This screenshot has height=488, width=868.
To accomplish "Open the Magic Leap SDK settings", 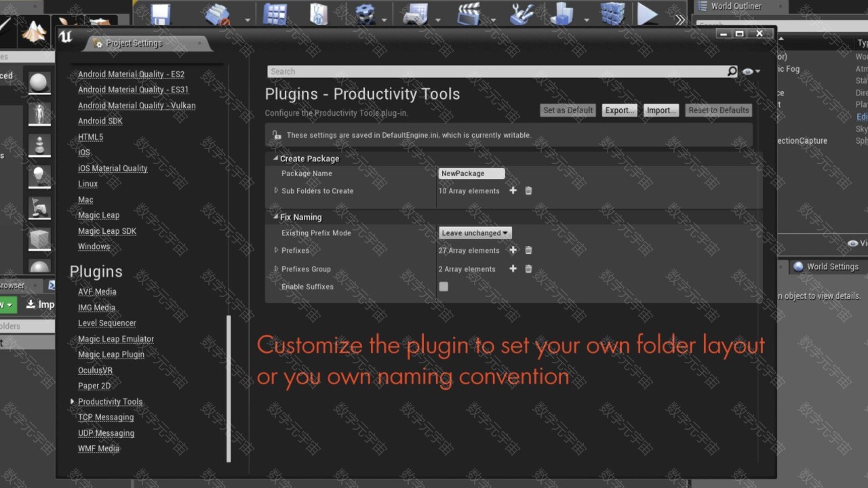I will [107, 231].
